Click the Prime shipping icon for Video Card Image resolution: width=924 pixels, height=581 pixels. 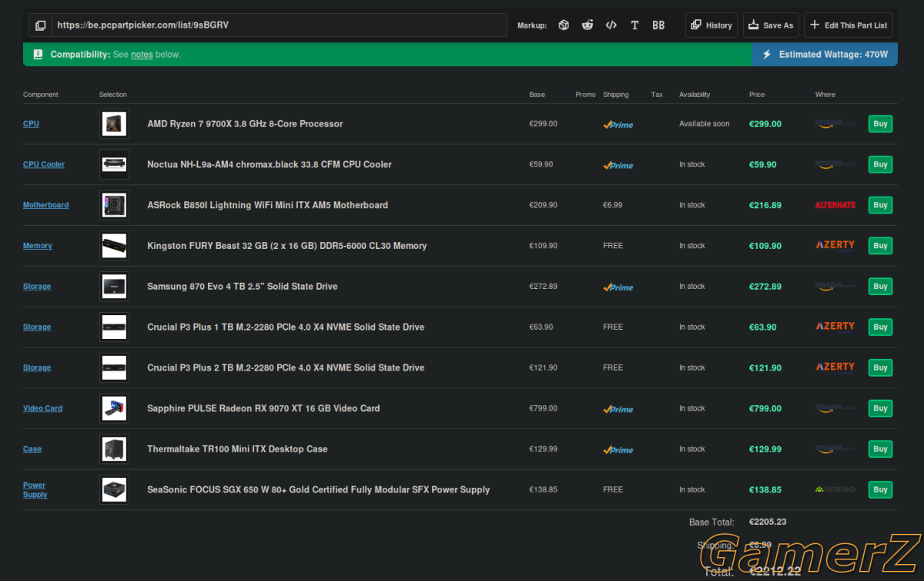click(618, 409)
